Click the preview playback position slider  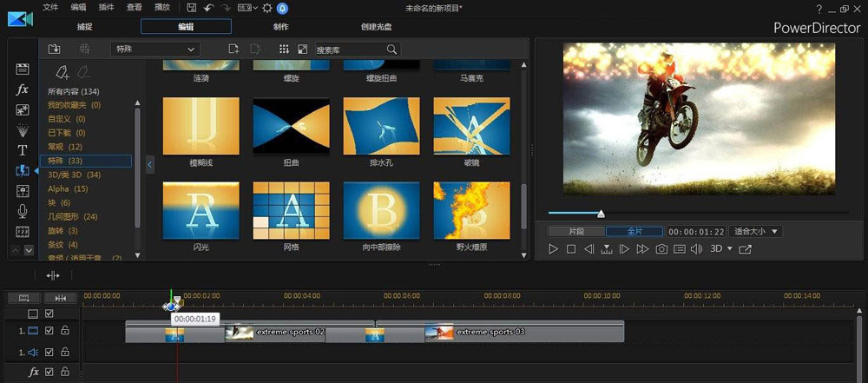tap(601, 214)
